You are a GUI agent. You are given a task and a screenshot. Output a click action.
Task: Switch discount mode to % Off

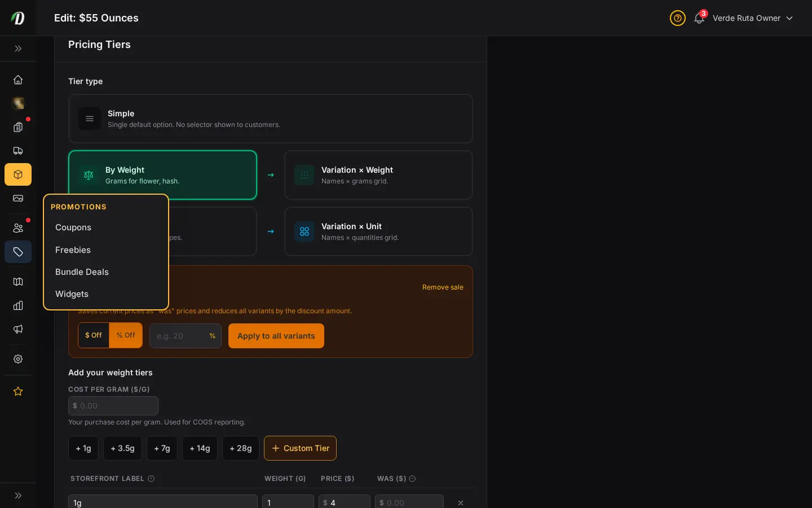126,335
